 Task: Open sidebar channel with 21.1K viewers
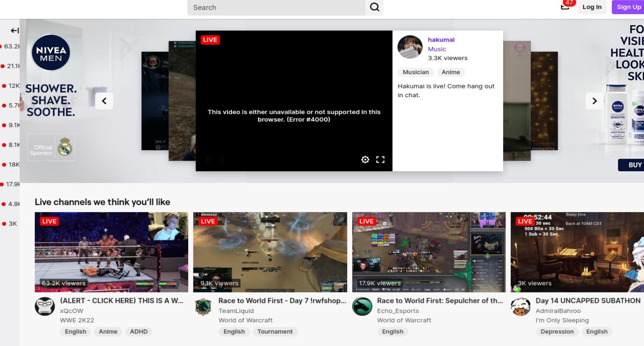(10, 66)
